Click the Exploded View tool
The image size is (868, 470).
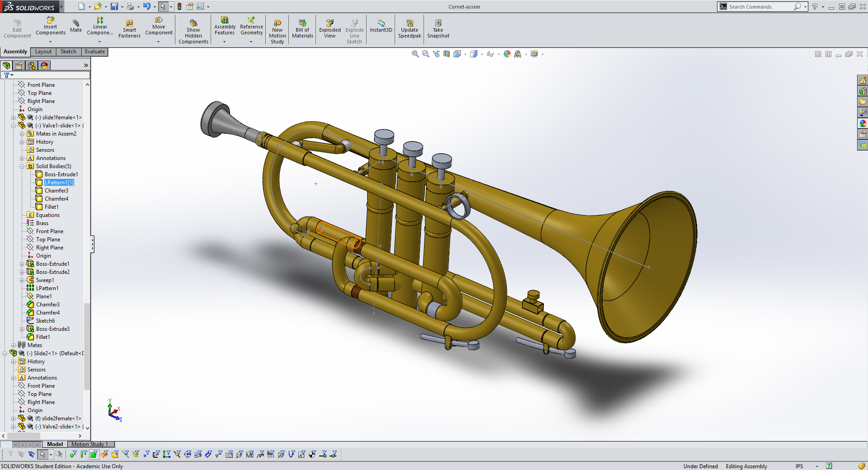(x=330, y=28)
